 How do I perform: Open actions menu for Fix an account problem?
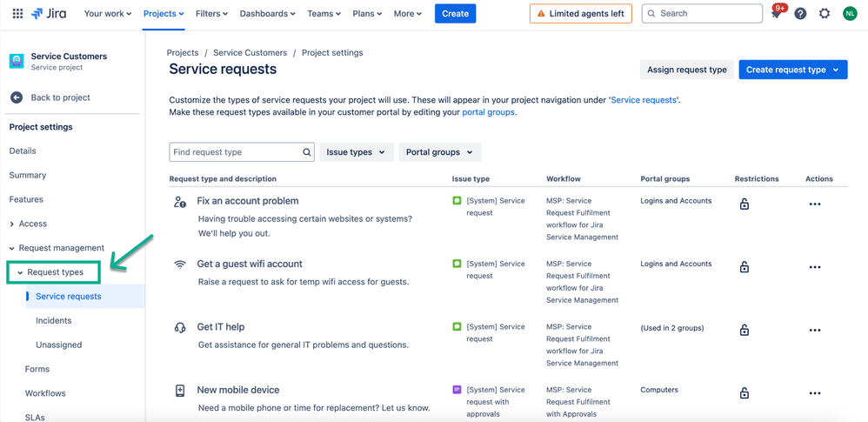pyautogui.click(x=814, y=204)
